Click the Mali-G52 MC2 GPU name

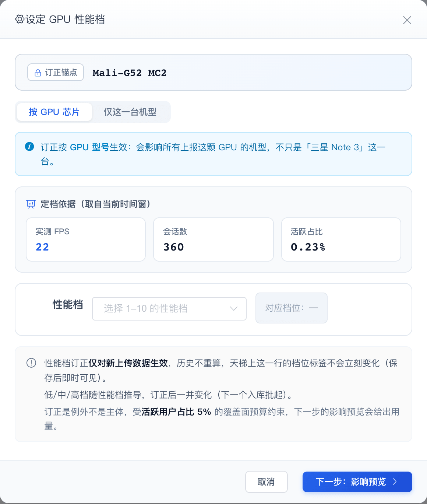pos(130,73)
